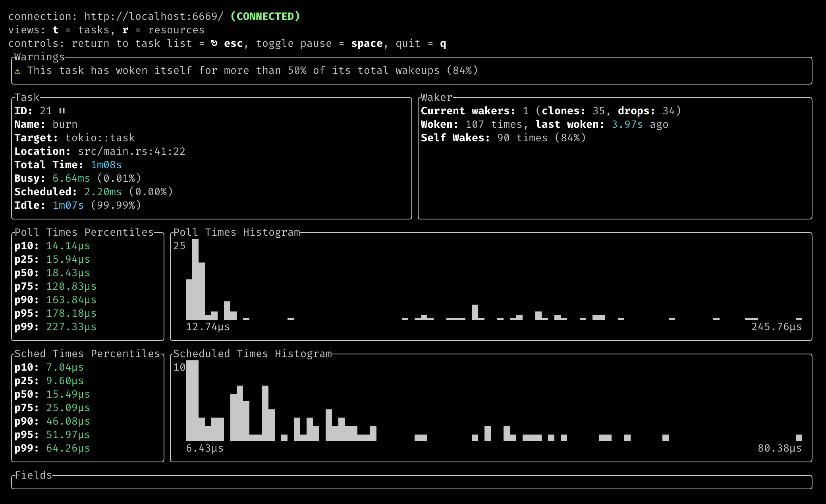Click the 'esc' return to task list hint
Viewport: 826px width, 504px height.
[233, 44]
